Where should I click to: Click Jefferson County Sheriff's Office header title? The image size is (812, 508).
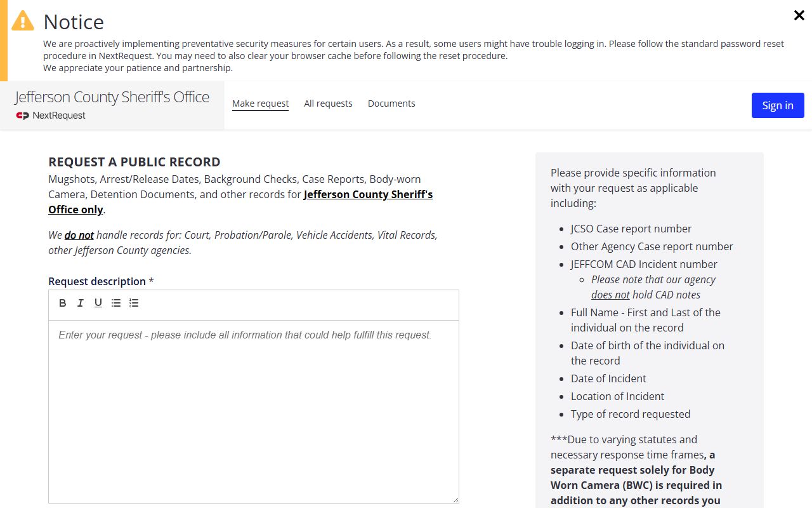point(112,97)
